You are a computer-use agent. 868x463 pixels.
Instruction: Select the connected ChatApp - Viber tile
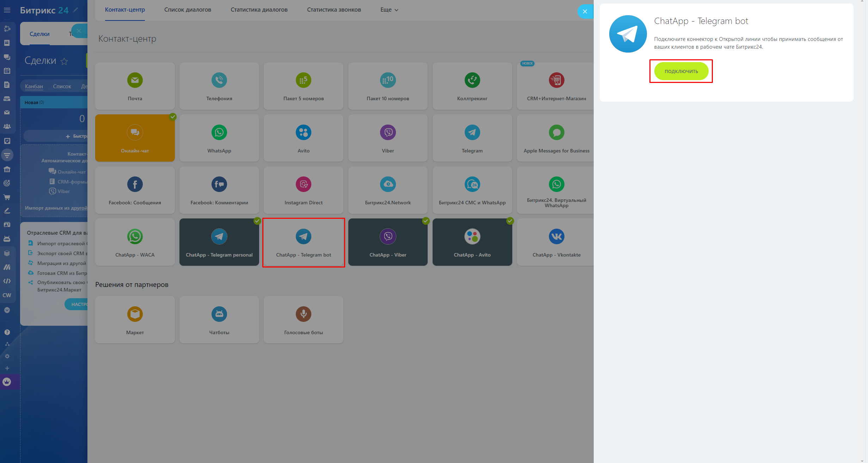pyautogui.click(x=387, y=242)
